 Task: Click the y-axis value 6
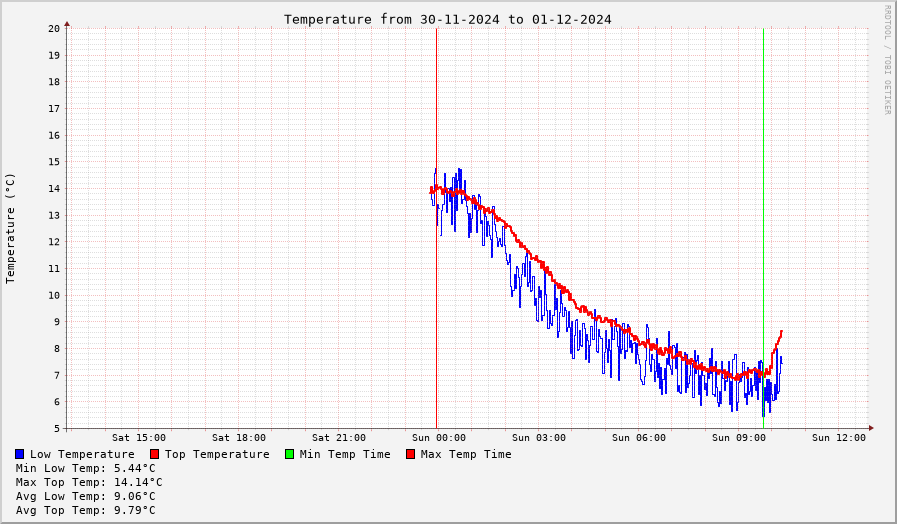pyautogui.click(x=57, y=402)
